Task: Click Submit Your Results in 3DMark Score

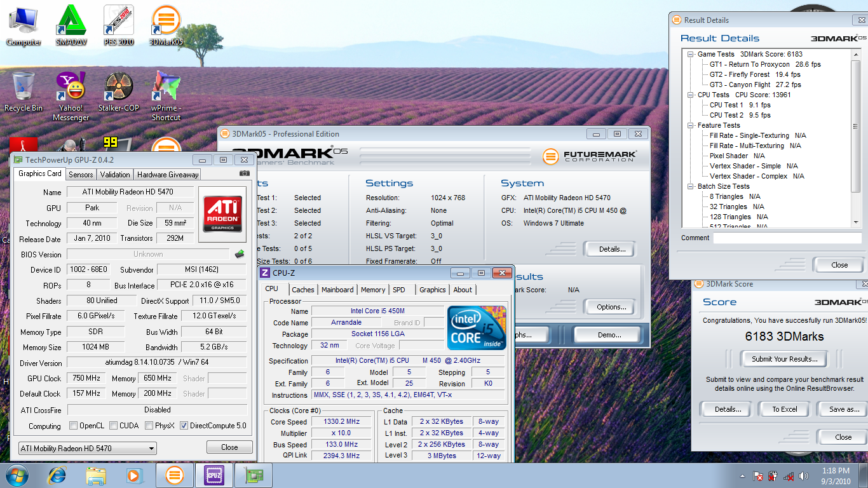Action: click(784, 359)
